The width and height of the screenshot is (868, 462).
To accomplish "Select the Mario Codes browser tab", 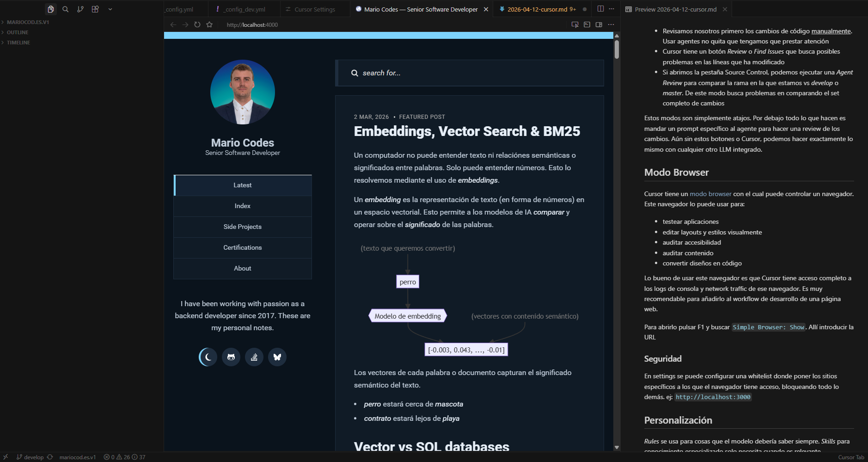I will (421, 9).
